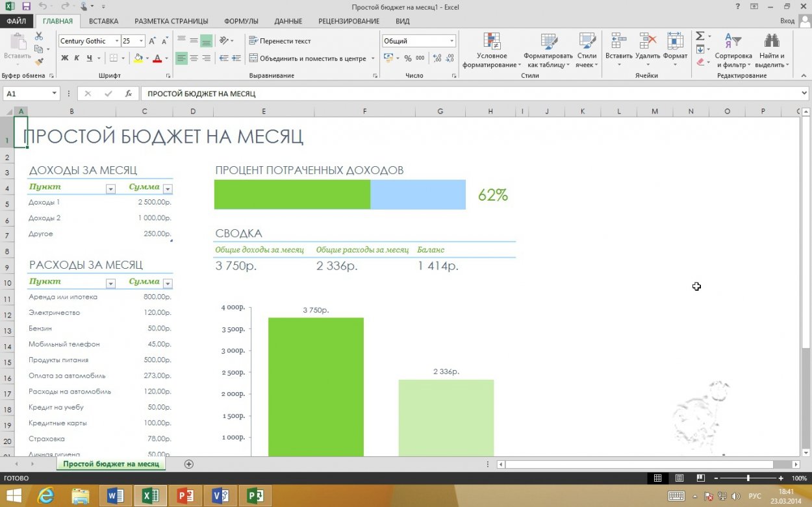Open the Пункт filter dropdown in income table

click(110, 189)
